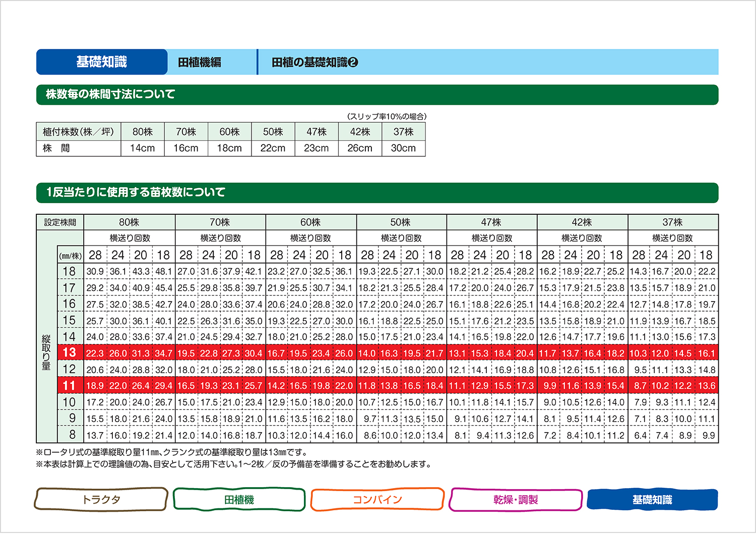756x535 pixels.
Task: Click the 42.1 value cell
Action: coord(254,271)
